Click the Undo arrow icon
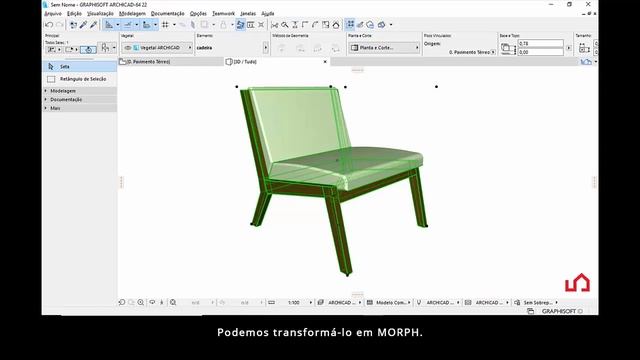640x360 pixels. 49,25
